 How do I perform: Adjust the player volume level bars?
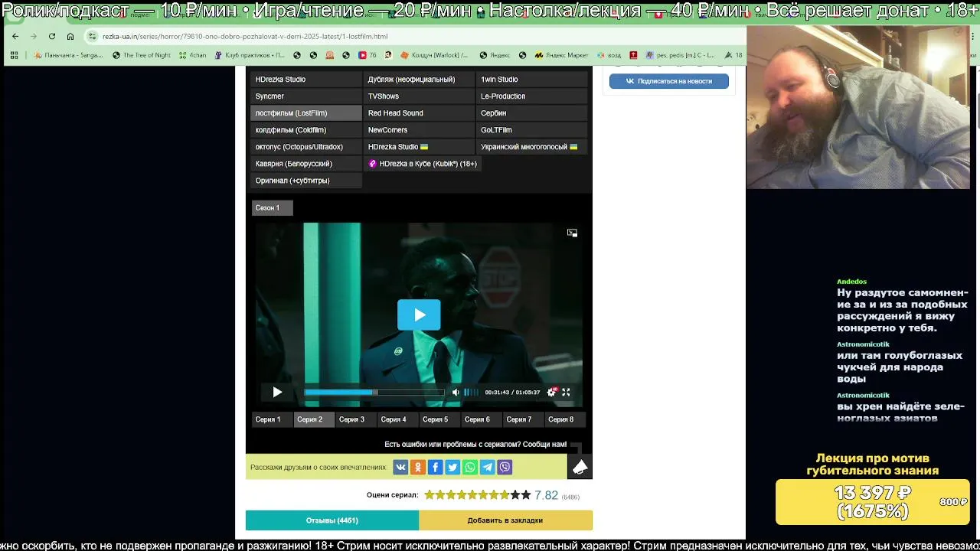(x=471, y=393)
